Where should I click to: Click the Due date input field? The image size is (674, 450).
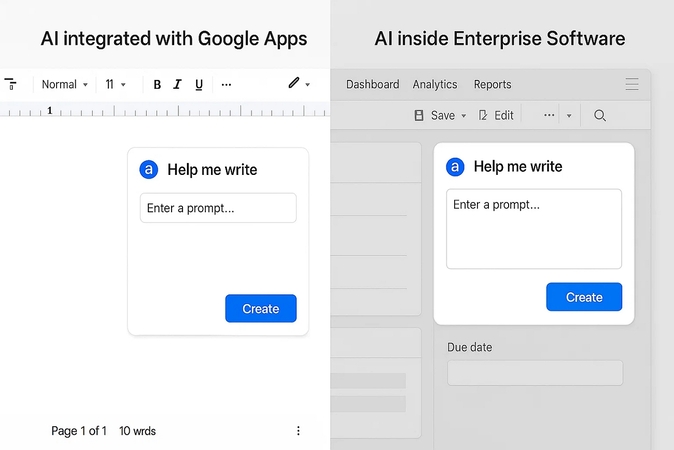(534, 373)
